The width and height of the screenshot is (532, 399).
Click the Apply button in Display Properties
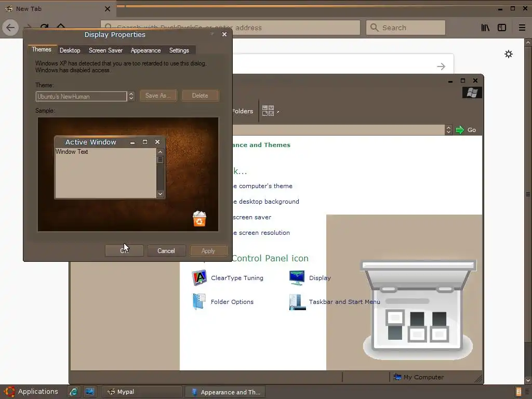tap(208, 251)
